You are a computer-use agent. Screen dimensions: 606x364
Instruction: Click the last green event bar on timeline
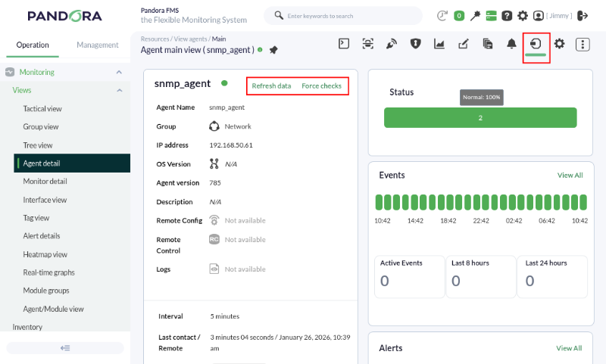583,202
